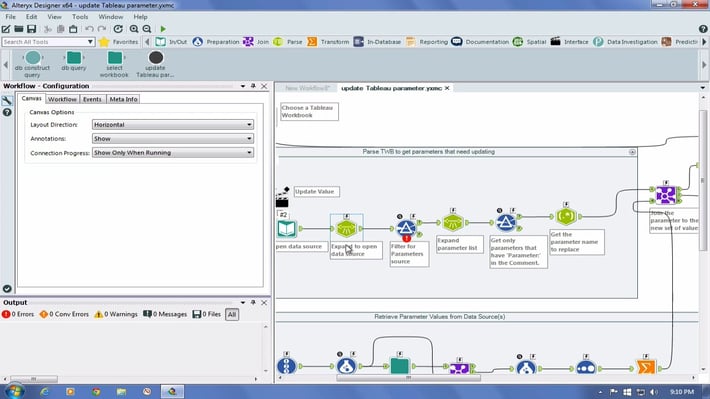Viewport: 710px width, 399px height.
Task: Click the Zoom Out magnifier icon
Action: (x=147, y=29)
